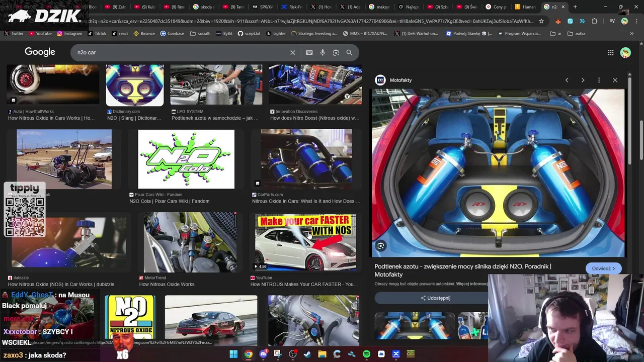Viewport: 644px width, 362px height.
Task: Open Chrome from the taskbar
Action: tap(249, 354)
